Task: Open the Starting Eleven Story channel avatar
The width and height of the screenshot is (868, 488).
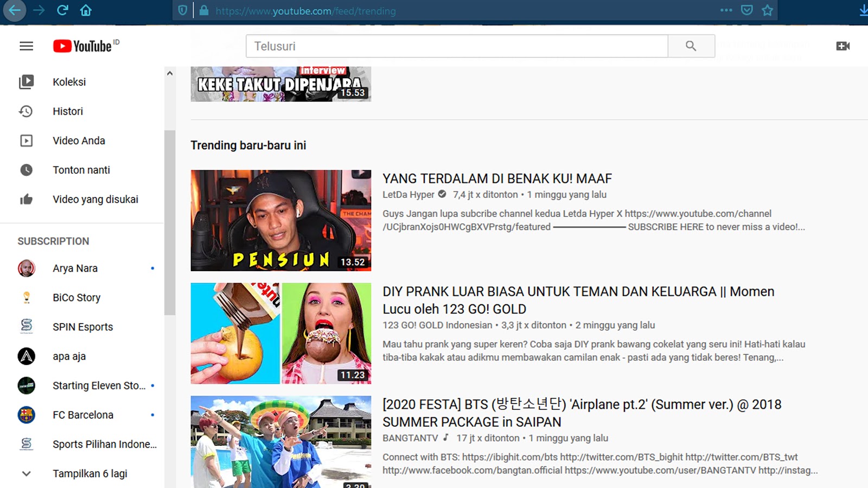Action: pyautogui.click(x=26, y=386)
